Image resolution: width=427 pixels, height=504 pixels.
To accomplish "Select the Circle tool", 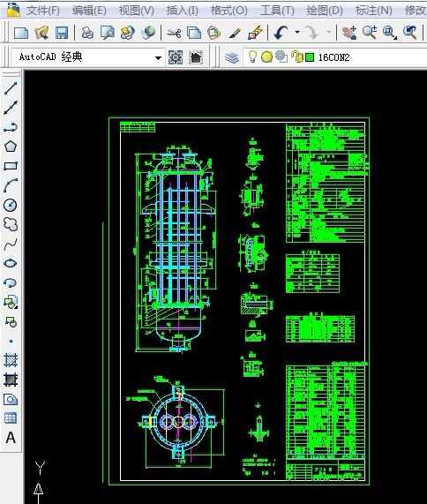I will (x=11, y=205).
